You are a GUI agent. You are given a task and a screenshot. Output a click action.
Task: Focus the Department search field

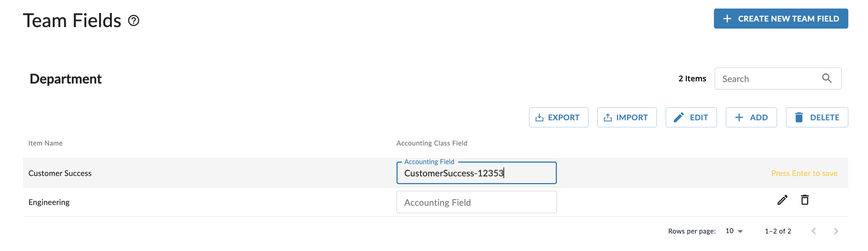click(769, 79)
